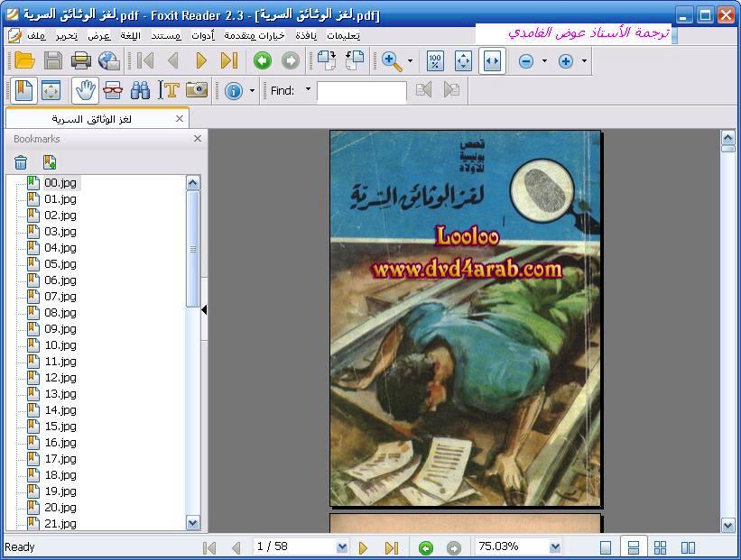Open a file with the folder icon

[24, 61]
